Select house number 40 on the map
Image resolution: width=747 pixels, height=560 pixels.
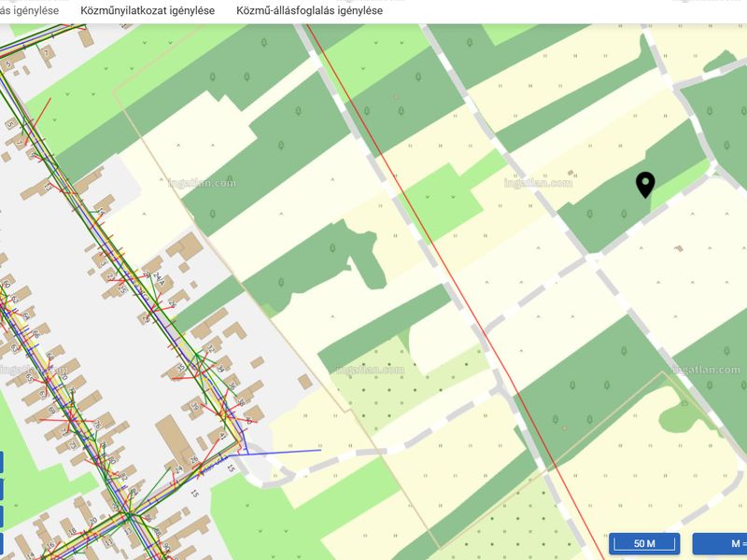click(248, 421)
